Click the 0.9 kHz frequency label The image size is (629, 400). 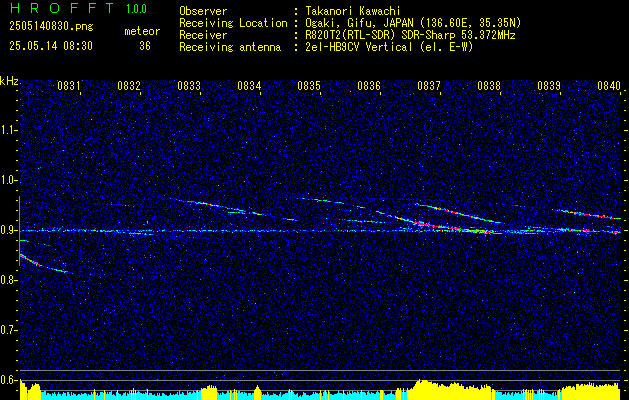coord(9,230)
